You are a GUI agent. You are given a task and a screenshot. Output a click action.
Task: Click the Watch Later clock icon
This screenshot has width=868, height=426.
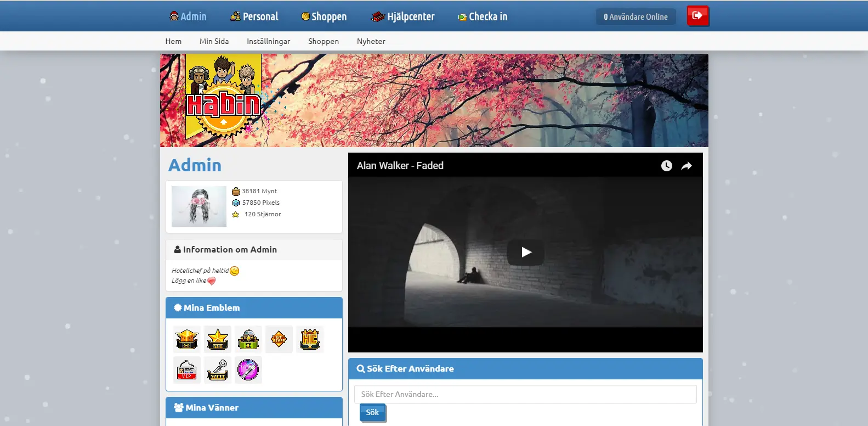[x=666, y=166]
